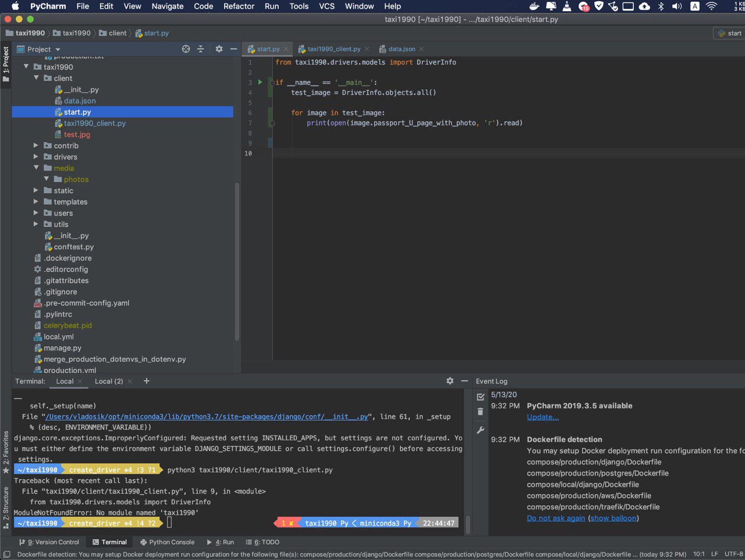This screenshot has width=745, height=560.
Task: Click the Update... link in Event Log
Action: 542,417
